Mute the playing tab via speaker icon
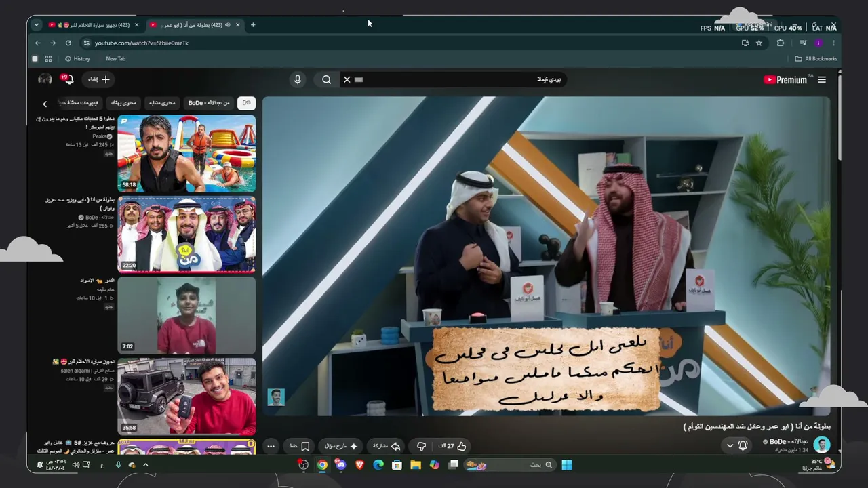The image size is (868, 488). pos(227,25)
